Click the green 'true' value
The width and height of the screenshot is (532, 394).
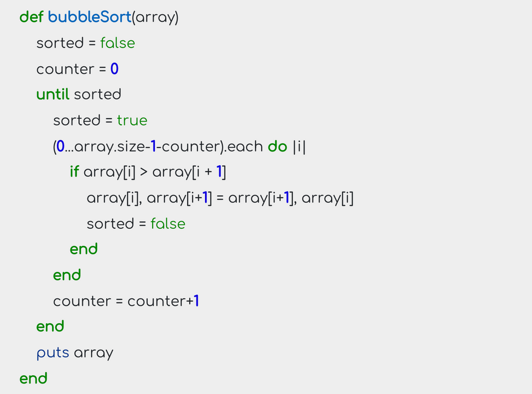(x=132, y=120)
